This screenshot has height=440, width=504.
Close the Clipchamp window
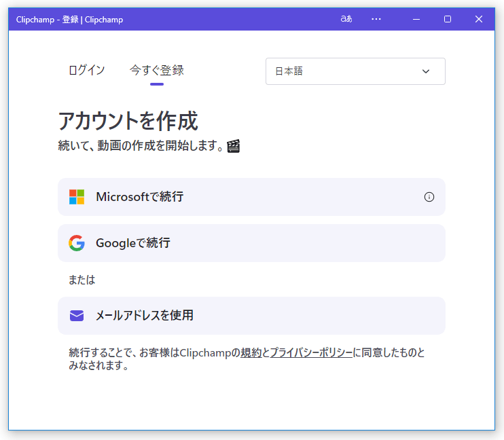coord(479,19)
